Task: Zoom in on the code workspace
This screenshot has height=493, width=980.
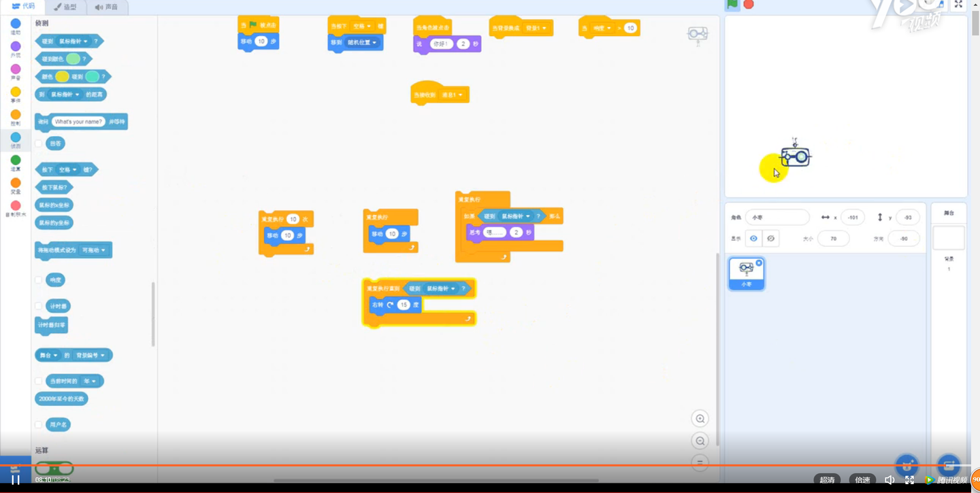Action: coord(700,419)
